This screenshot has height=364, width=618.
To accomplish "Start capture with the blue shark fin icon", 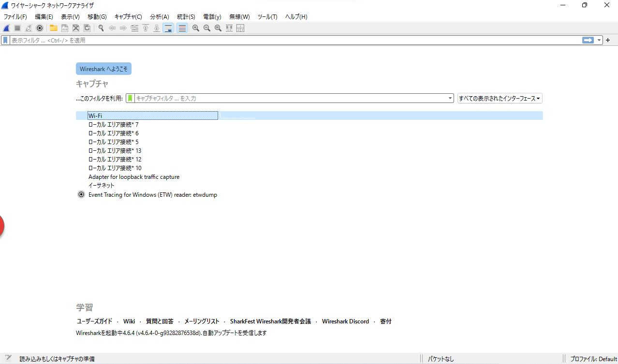I will pos(6,28).
